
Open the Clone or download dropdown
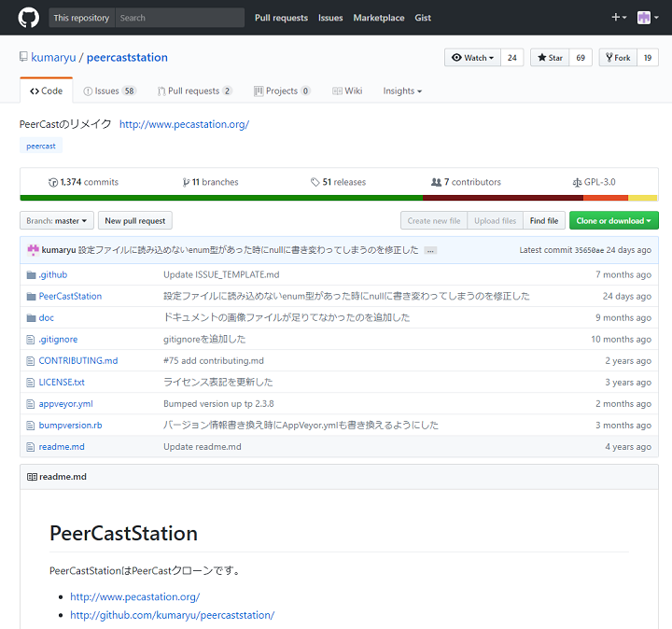614,220
